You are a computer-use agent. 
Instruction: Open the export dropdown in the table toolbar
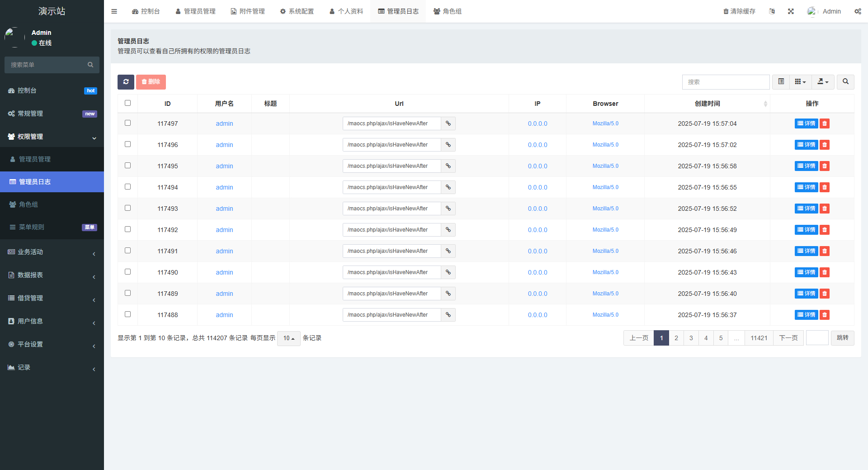pos(823,82)
